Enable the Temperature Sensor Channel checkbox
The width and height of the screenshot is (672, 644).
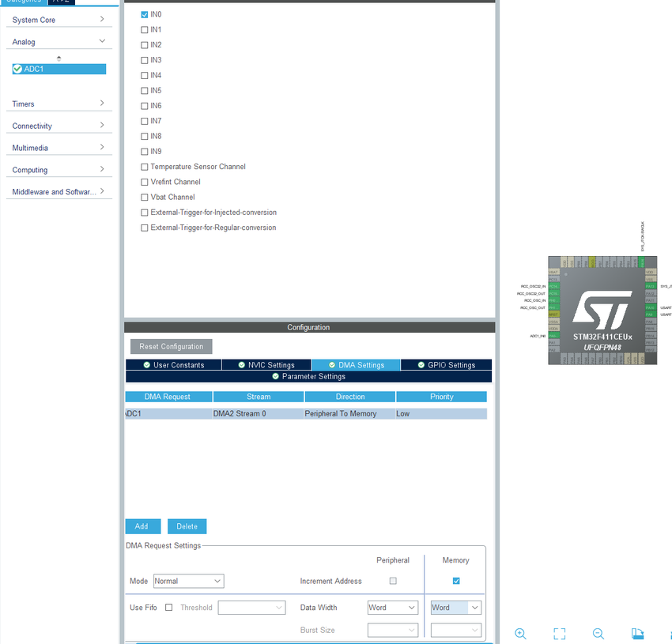coord(145,167)
